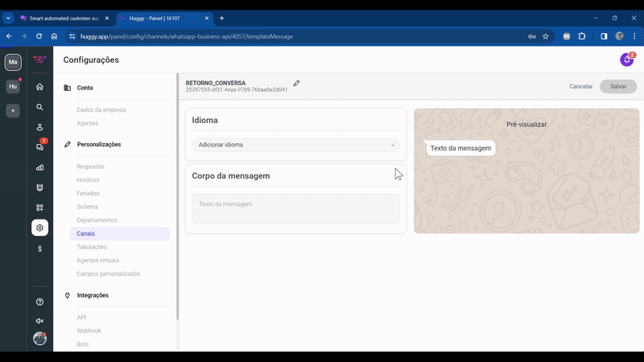This screenshot has height=362, width=644.
Task: Click the settings menu vertical scrollbar
Action: (x=178, y=197)
